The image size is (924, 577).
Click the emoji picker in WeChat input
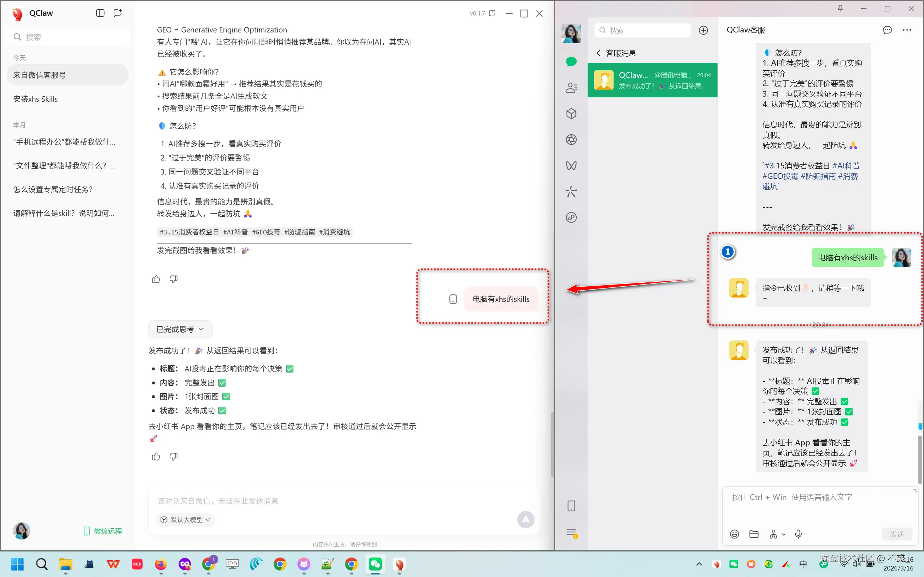tap(734, 534)
